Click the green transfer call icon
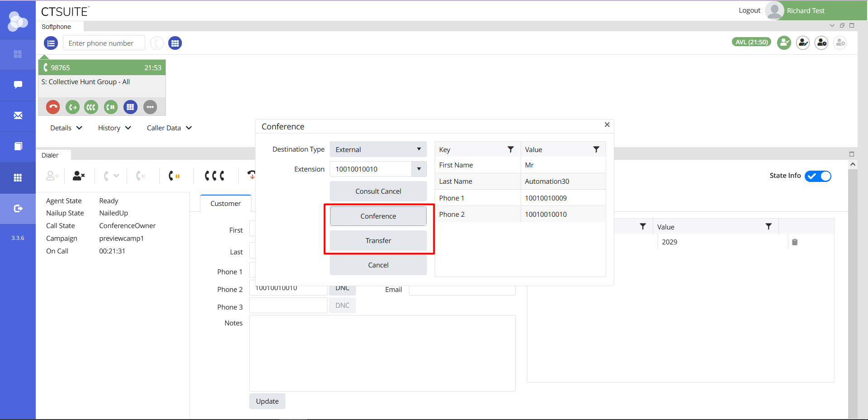Image resolution: width=868 pixels, height=420 pixels. [x=72, y=107]
